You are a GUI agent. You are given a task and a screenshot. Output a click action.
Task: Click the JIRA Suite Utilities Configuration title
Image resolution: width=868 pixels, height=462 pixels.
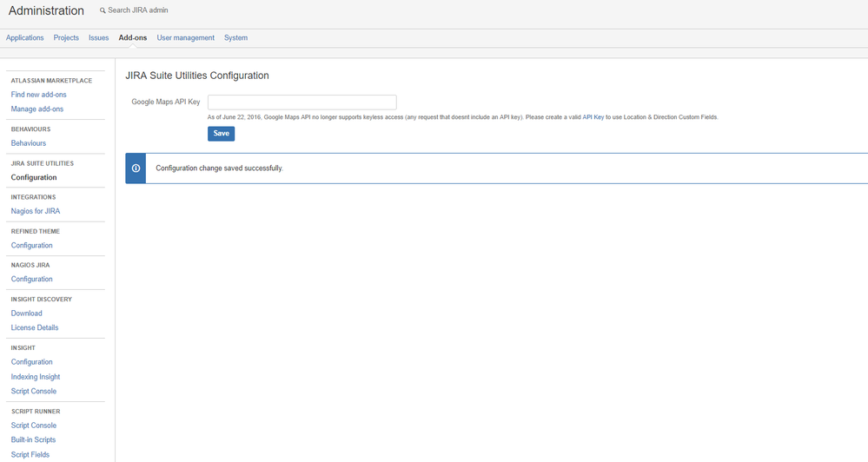point(197,76)
